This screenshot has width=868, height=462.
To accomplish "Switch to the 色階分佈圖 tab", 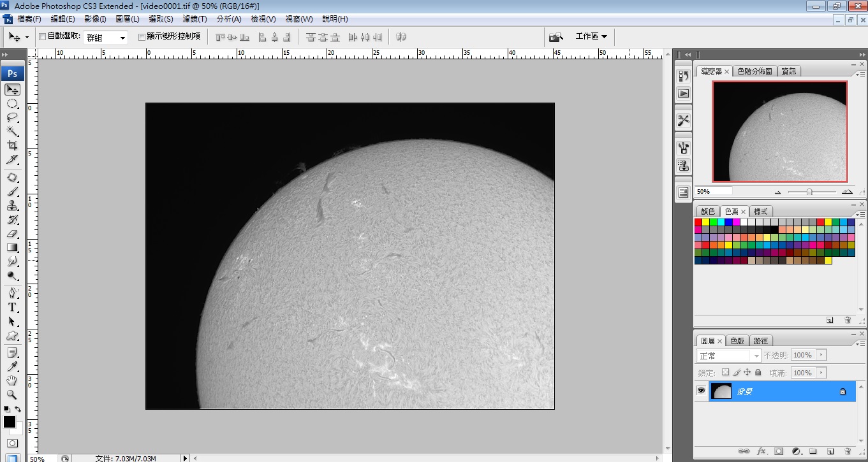I will [x=754, y=71].
